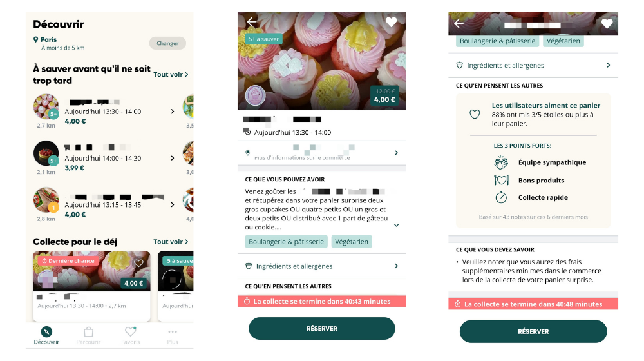
Task: Select Découvrir compass icon
Action: (x=46, y=331)
